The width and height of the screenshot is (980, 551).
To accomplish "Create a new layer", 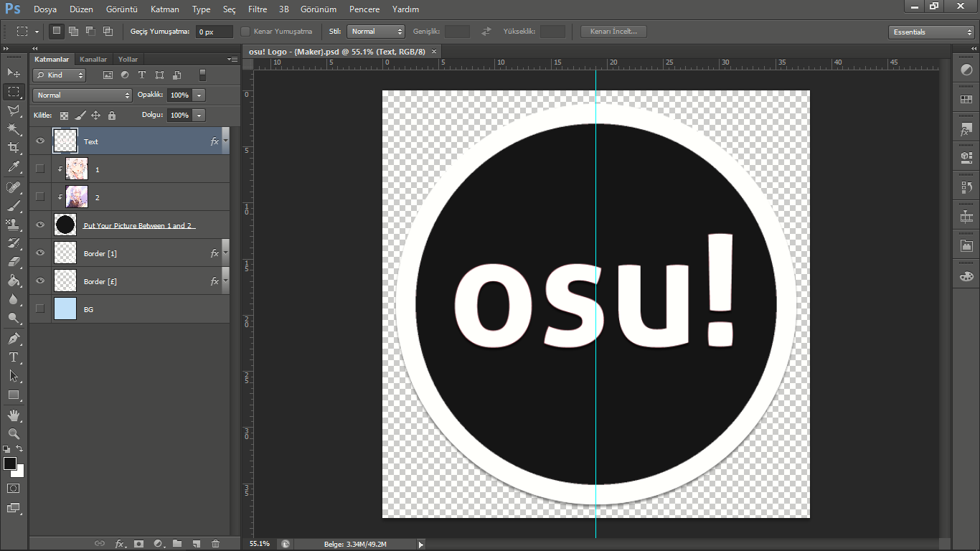I will click(196, 544).
